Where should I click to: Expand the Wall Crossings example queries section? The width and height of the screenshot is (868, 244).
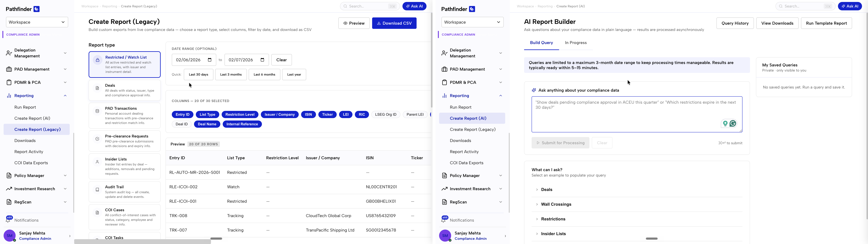(637, 204)
